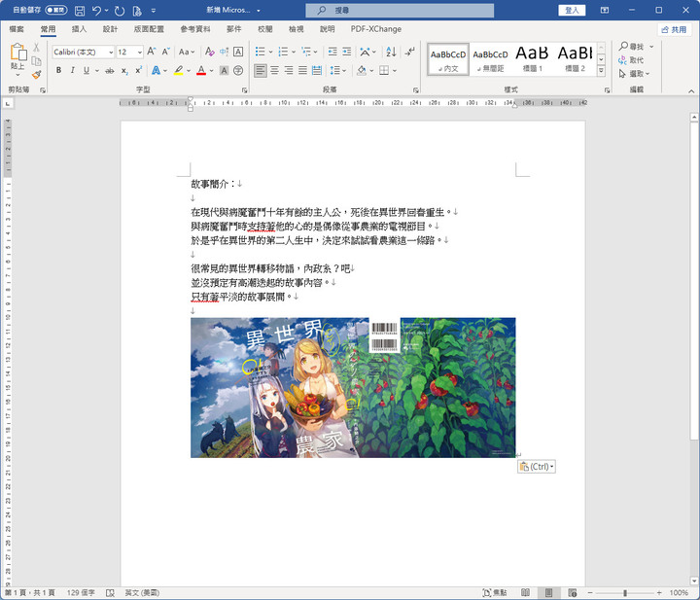Click the Copy icon in clipboard group
This screenshot has width=700, height=600.
37,61
